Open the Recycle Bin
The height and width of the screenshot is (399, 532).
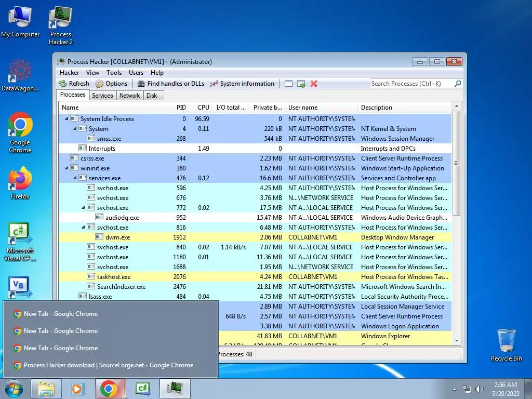pos(506,345)
